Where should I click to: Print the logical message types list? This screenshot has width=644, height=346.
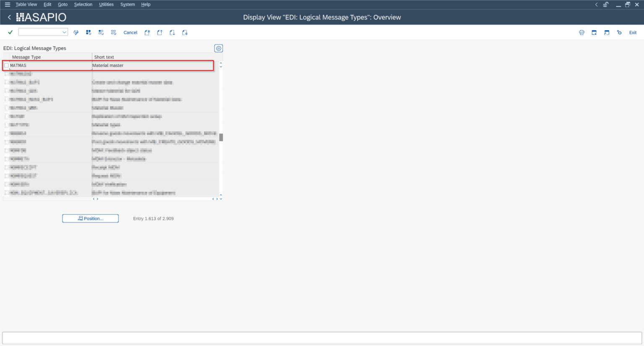(x=582, y=32)
